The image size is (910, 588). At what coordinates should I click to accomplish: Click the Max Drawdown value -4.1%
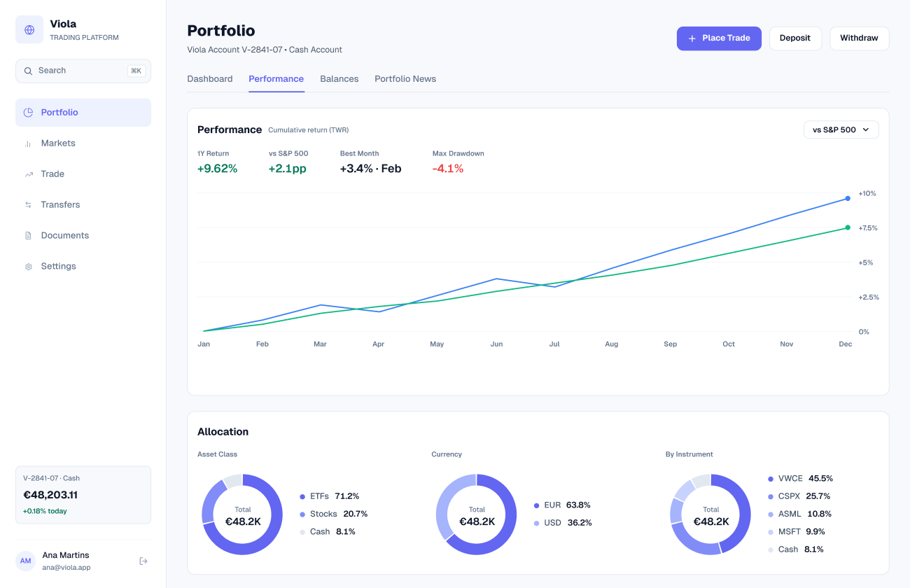(x=448, y=169)
